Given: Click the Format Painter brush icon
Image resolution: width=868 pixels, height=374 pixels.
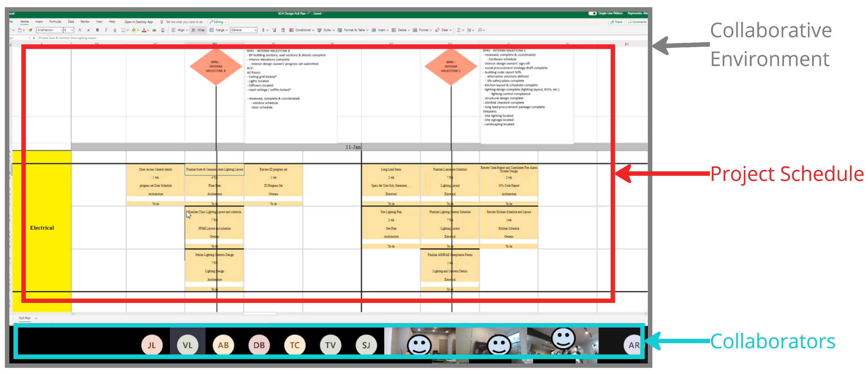Looking at the screenshot, I should coord(30,30).
